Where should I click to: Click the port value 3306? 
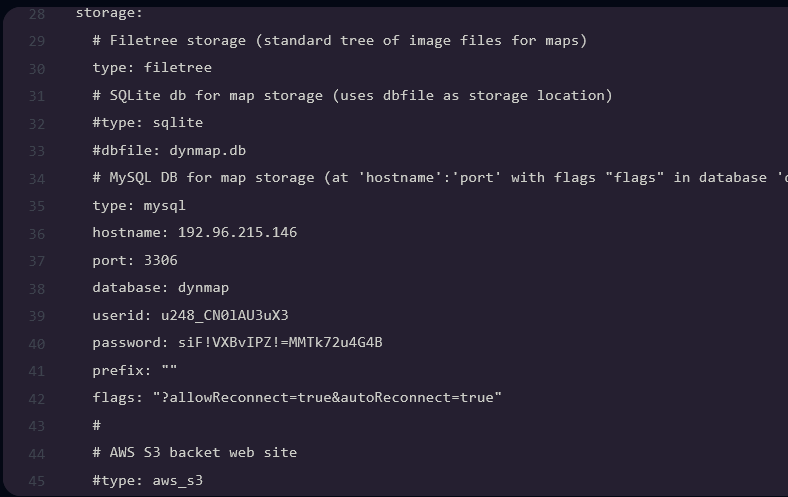160,261
